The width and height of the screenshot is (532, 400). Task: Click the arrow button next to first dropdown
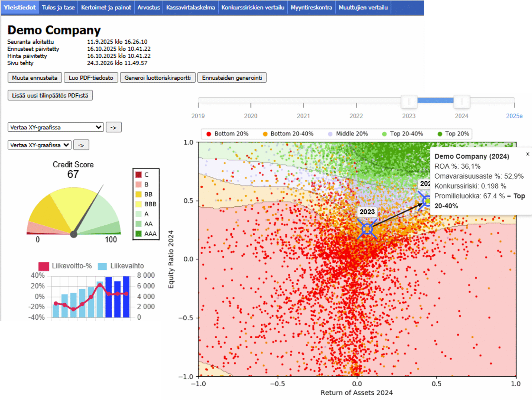[113, 127]
